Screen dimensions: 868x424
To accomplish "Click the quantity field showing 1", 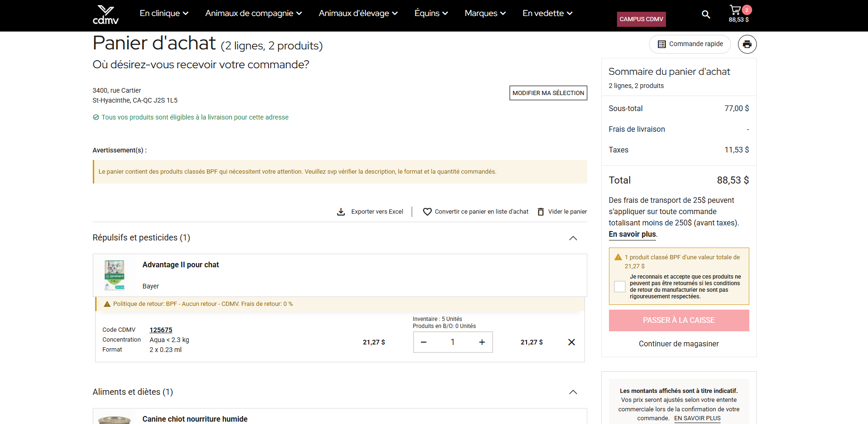I will click(x=453, y=342).
